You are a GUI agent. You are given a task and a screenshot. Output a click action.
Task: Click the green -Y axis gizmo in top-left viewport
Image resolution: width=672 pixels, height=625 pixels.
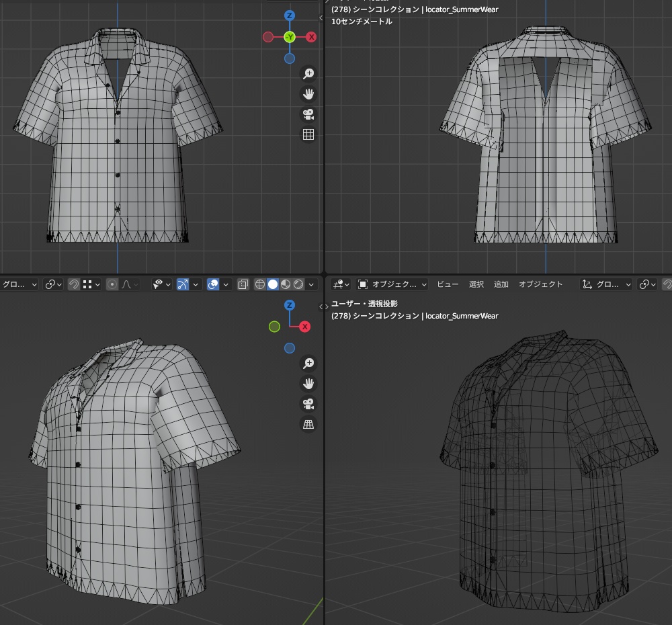[x=290, y=37]
